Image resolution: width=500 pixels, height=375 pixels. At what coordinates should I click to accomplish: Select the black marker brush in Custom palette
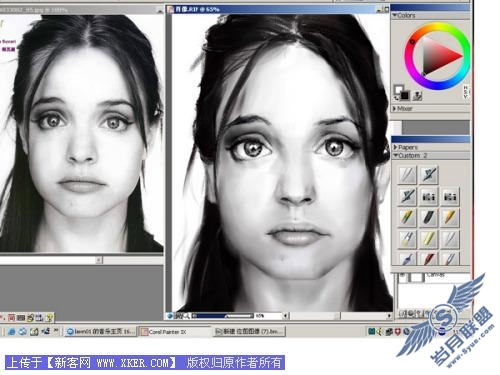[429, 217]
